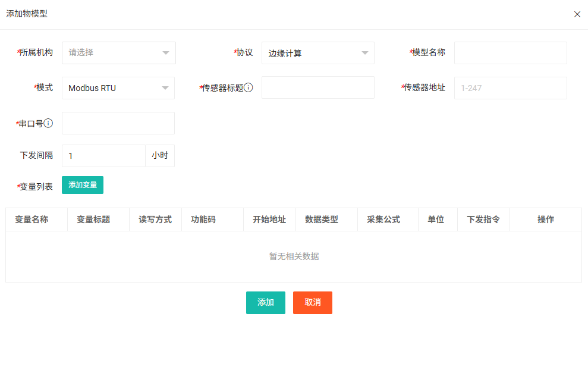588x389 pixels.
Task: Click the 模型名称 input field
Action: click(510, 53)
